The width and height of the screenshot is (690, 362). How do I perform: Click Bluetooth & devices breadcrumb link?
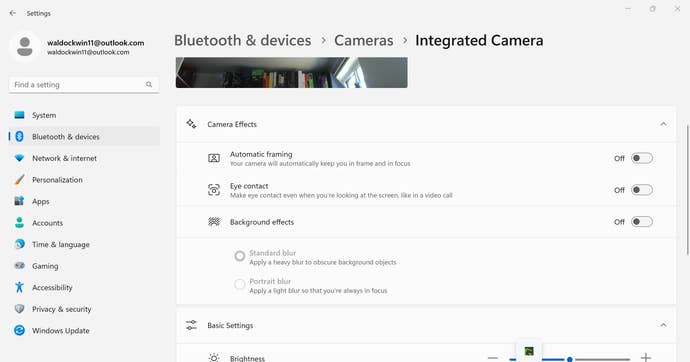click(242, 40)
